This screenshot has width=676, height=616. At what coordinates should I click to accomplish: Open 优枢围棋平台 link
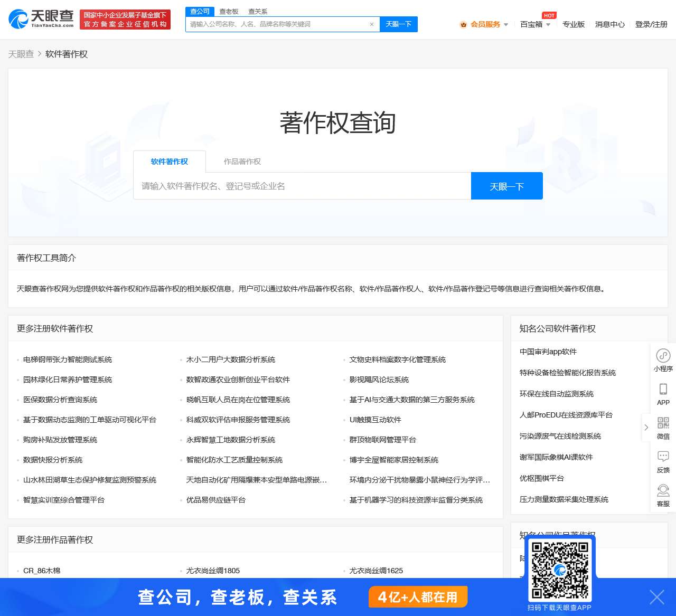pos(542,478)
